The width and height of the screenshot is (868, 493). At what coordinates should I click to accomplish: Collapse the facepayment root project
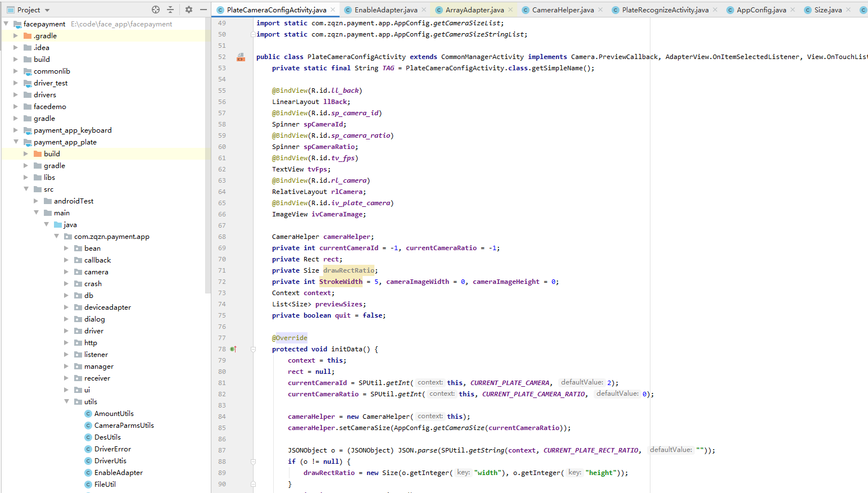point(6,24)
